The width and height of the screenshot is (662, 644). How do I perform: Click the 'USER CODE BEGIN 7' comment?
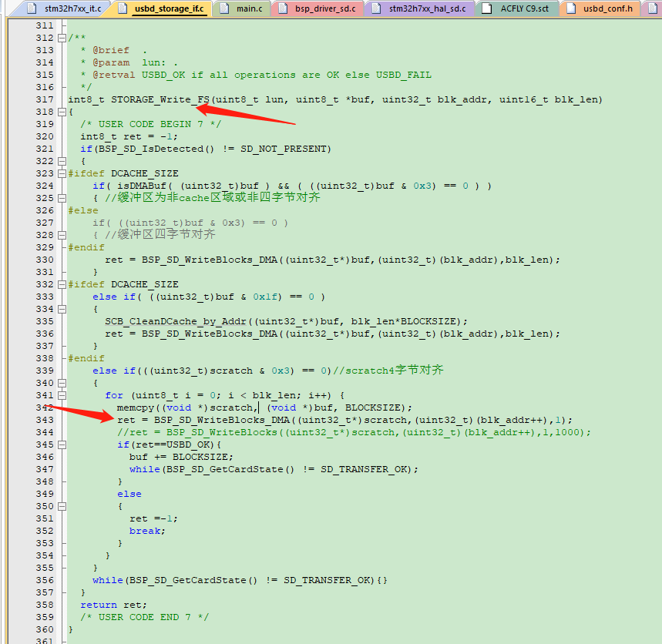(x=151, y=124)
